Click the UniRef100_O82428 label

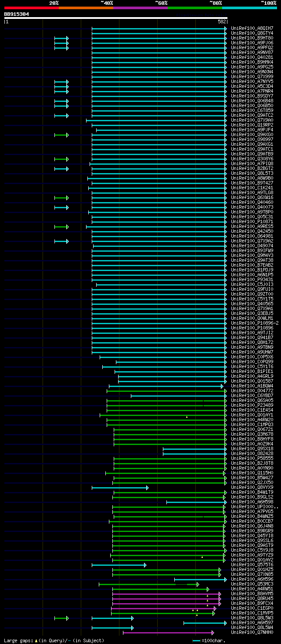(x=252, y=453)
